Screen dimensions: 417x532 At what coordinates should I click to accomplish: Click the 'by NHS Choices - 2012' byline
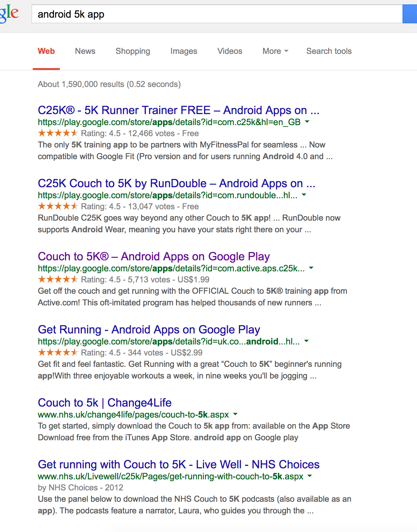[80, 488]
